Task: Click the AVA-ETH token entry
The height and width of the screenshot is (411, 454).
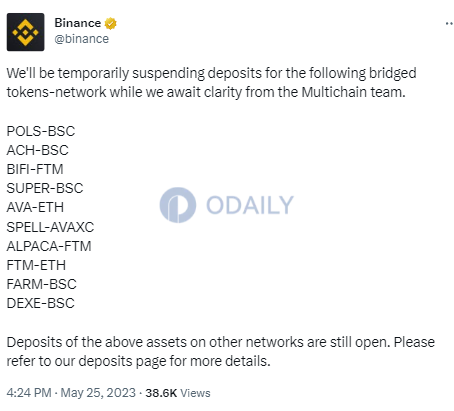Action: coord(35,207)
